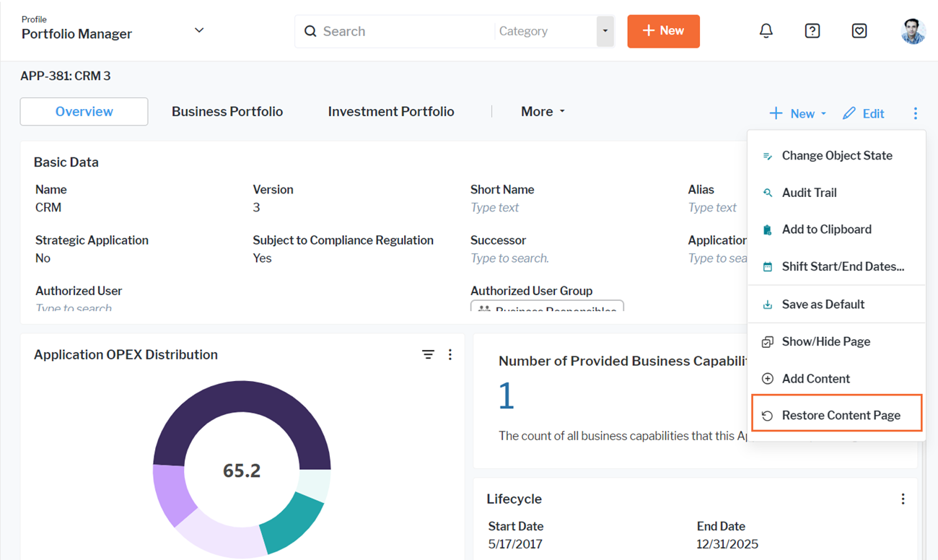This screenshot has height=560, width=938.
Task: Click the page-level vertical ellipsis icon
Action: pos(915,113)
